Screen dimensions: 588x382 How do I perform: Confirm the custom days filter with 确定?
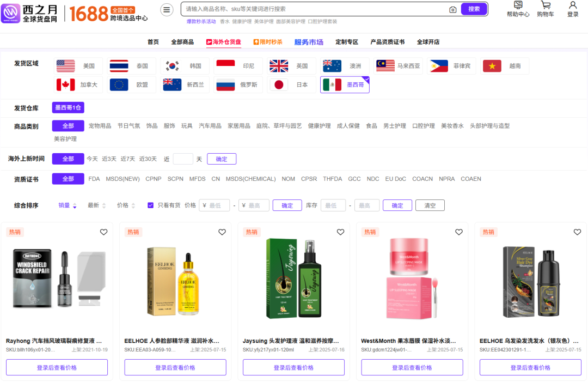pos(222,159)
